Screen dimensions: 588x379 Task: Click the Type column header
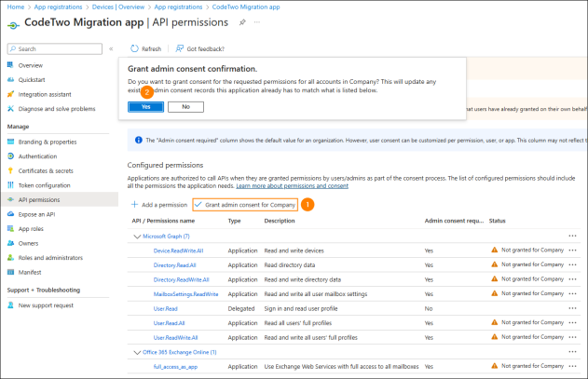[x=235, y=221]
